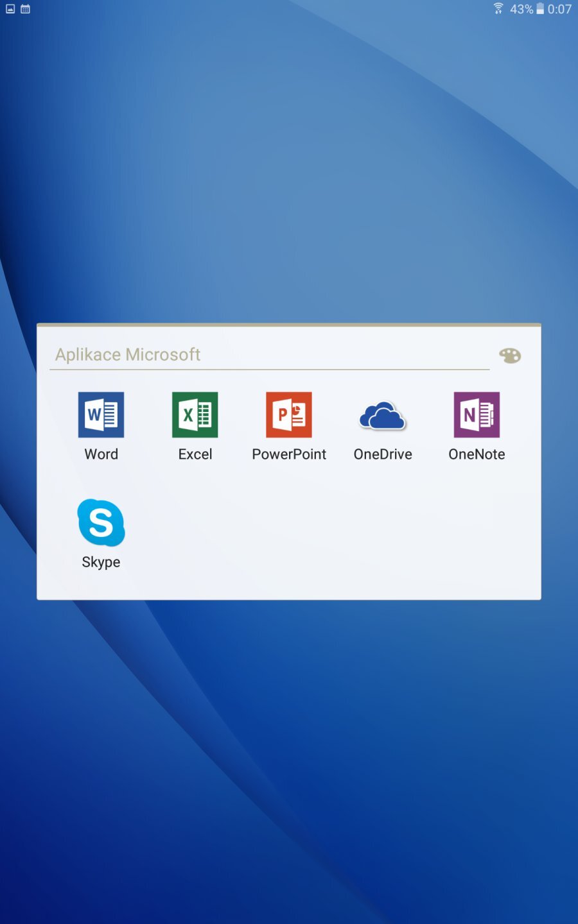
Task: Tap the 43% battery percentage text
Action: tap(521, 9)
